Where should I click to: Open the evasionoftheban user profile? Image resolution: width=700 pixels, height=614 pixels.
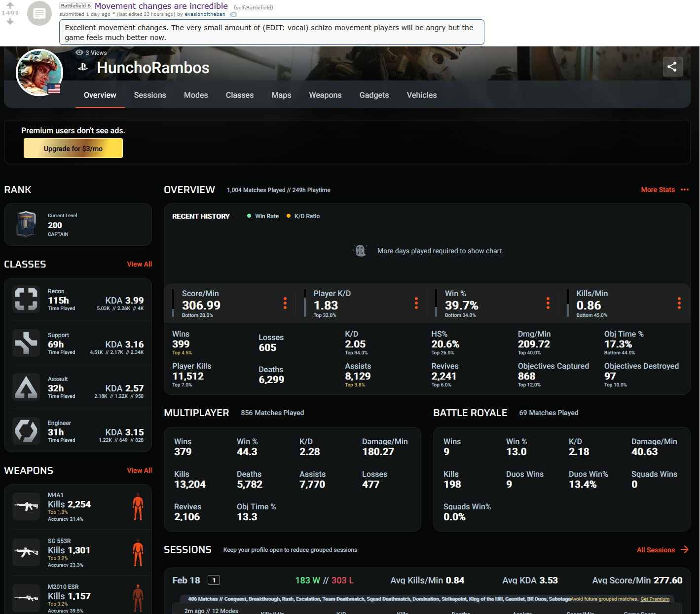pyautogui.click(x=205, y=14)
